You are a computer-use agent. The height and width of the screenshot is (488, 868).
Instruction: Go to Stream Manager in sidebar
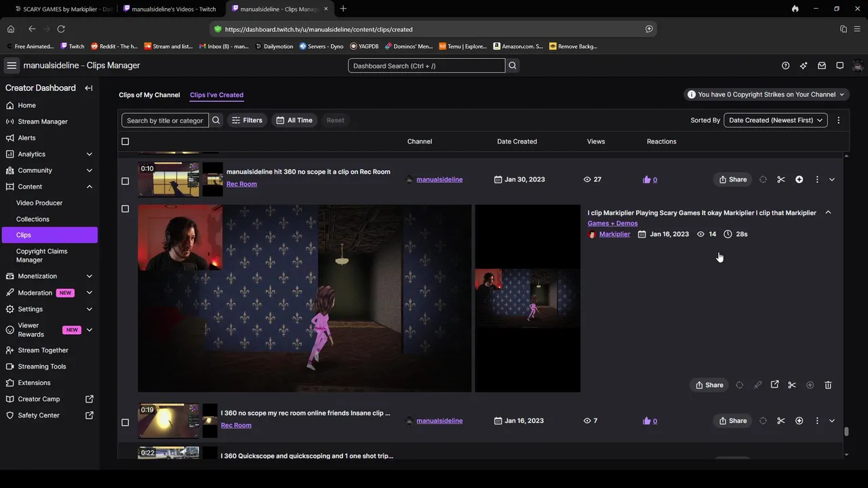pos(43,121)
